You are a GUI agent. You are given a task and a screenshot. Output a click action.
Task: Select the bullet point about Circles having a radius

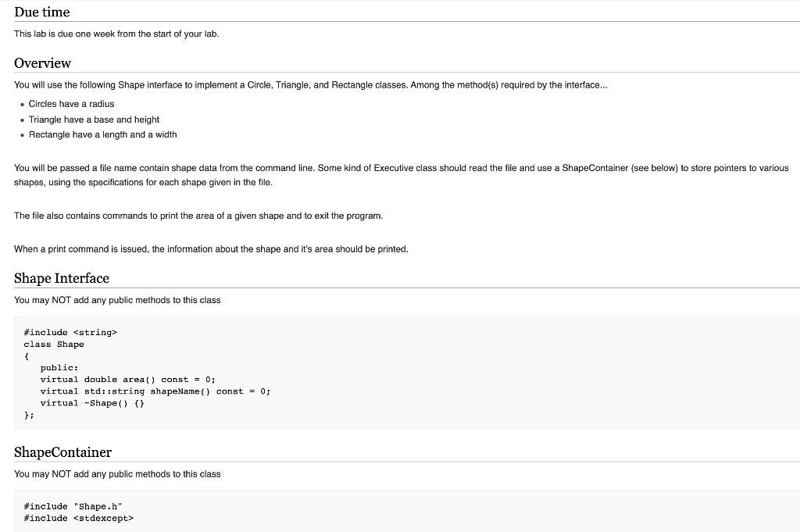click(x=71, y=103)
